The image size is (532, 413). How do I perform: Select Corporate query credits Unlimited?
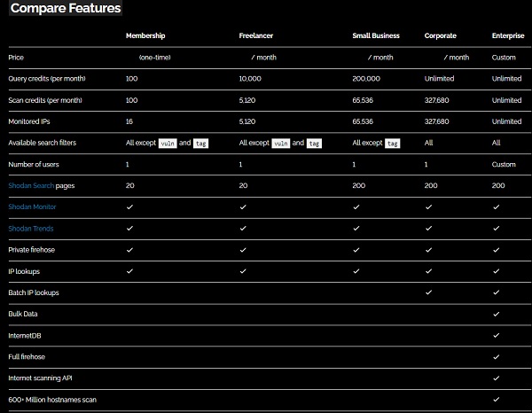439,79
